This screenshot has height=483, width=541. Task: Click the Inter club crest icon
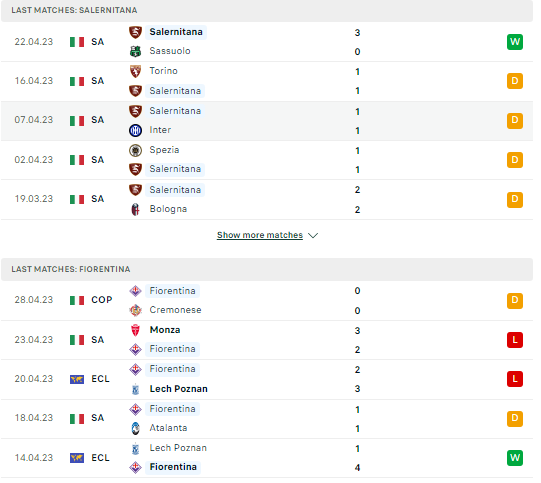pyautogui.click(x=137, y=131)
